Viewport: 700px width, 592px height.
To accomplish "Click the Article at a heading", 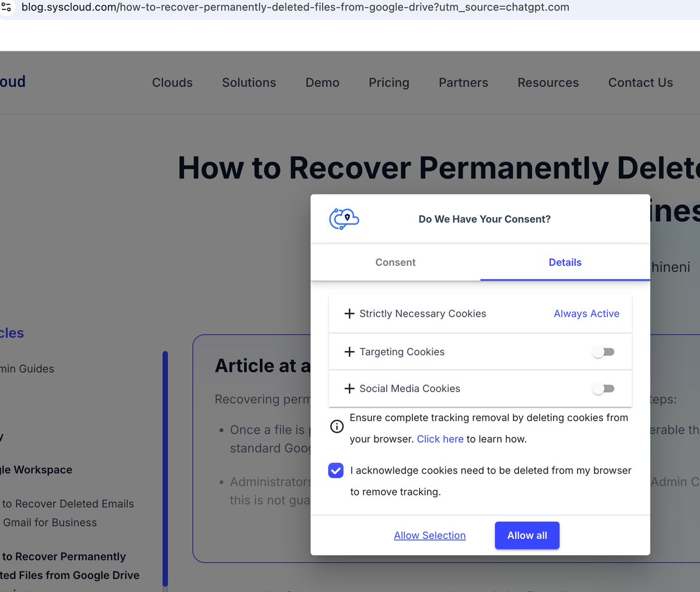I will point(262,366).
